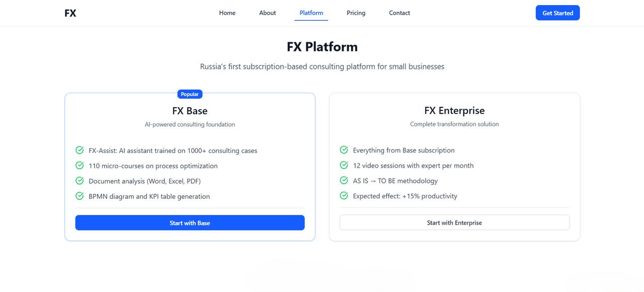Click checkmark beside AS IS → TO BE methodology

click(x=344, y=180)
